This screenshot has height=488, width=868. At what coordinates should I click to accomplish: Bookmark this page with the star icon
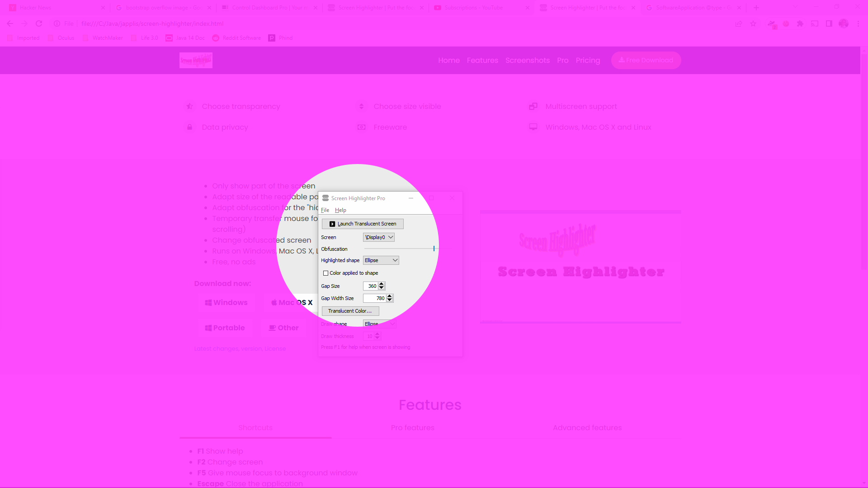(x=753, y=23)
